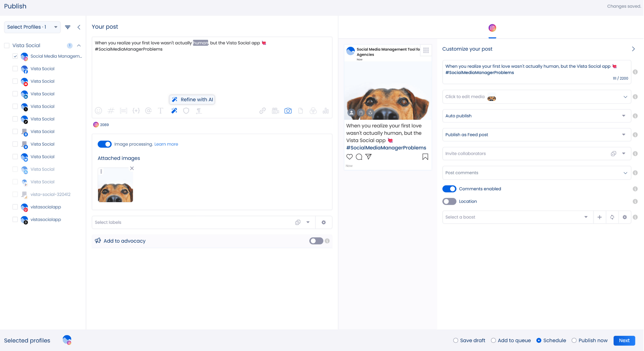This screenshot has height=351, width=644.
Task: Click the poll chart icon in toolbar
Action: [x=326, y=111]
